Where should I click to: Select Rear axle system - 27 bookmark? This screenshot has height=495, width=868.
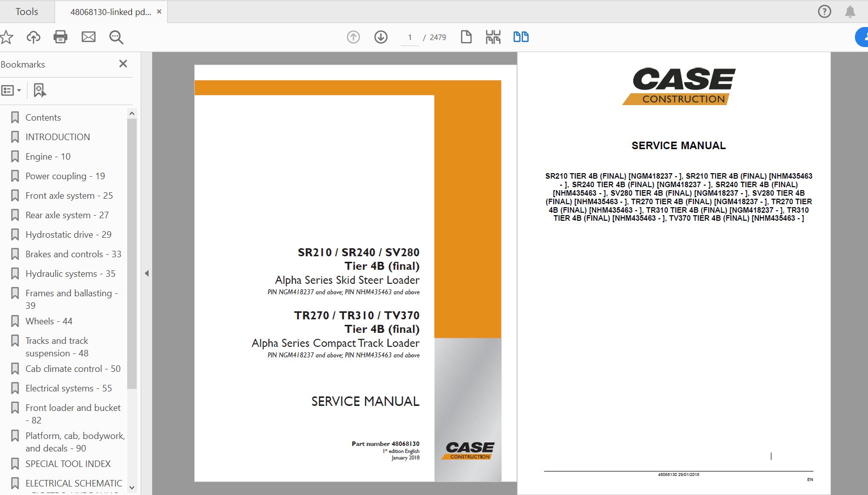coord(67,215)
